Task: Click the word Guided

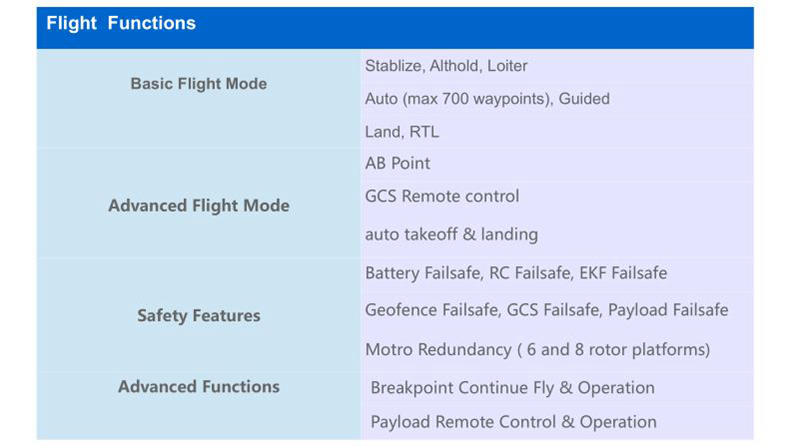Action: click(x=584, y=99)
